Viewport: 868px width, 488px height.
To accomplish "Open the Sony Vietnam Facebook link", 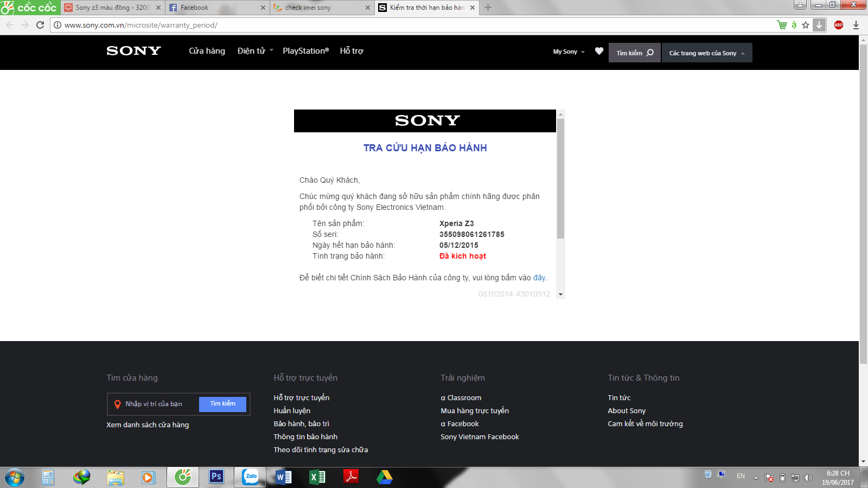I will tap(480, 436).
